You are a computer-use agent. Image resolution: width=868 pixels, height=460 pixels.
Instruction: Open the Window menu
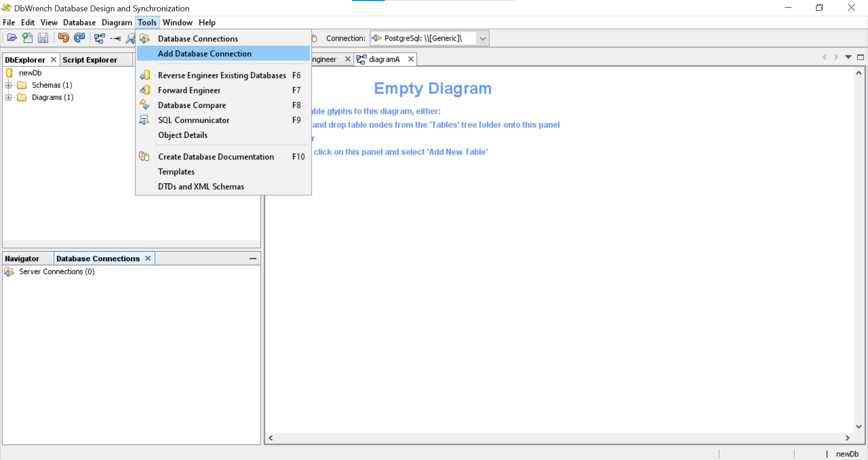pos(178,22)
